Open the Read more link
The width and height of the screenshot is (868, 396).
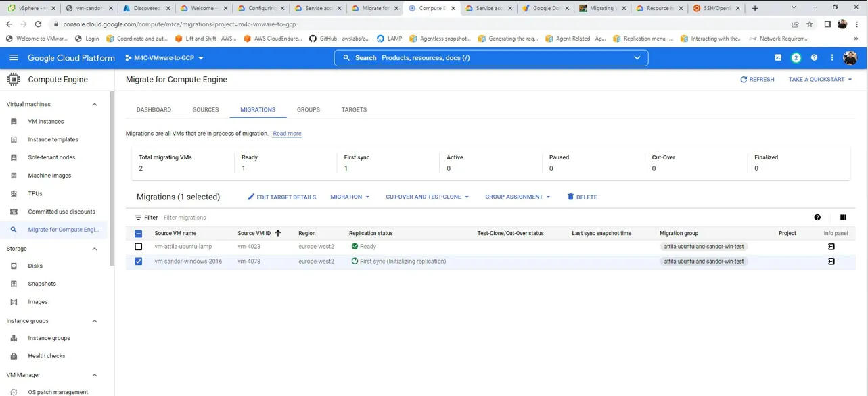click(287, 134)
